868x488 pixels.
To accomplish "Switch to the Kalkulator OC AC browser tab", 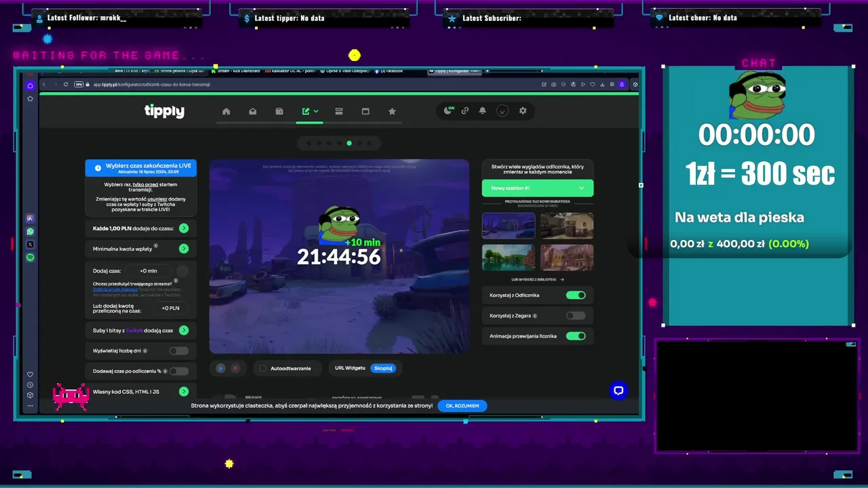I will pyautogui.click(x=292, y=70).
